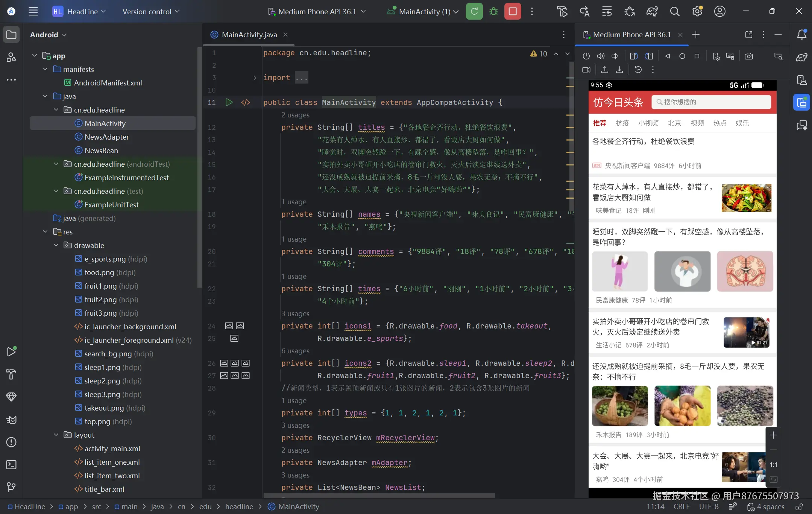Open the Version control menu
Viewport: 812px width, 514px height.
151,12
